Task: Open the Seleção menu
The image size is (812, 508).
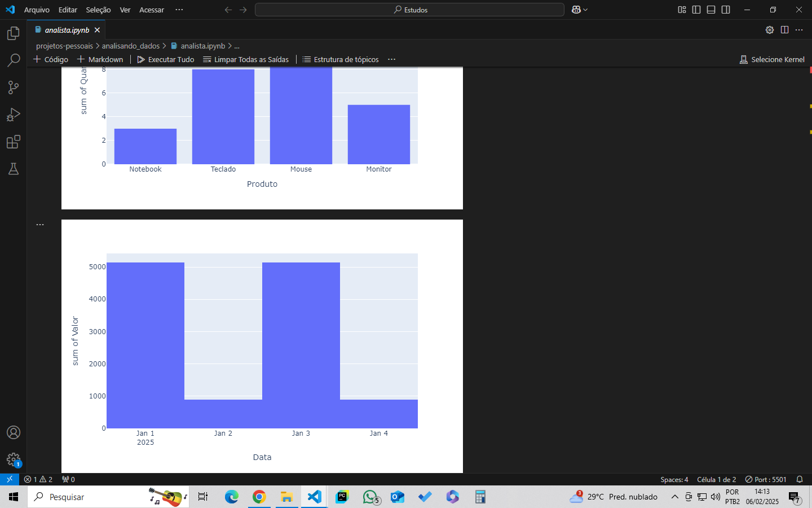Action: pos(98,10)
